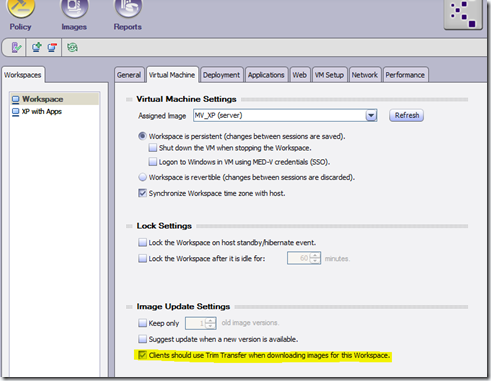The height and width of the screenshot is (381, 491).
Task: Open the Images section icon
Action: pos(74,8)
